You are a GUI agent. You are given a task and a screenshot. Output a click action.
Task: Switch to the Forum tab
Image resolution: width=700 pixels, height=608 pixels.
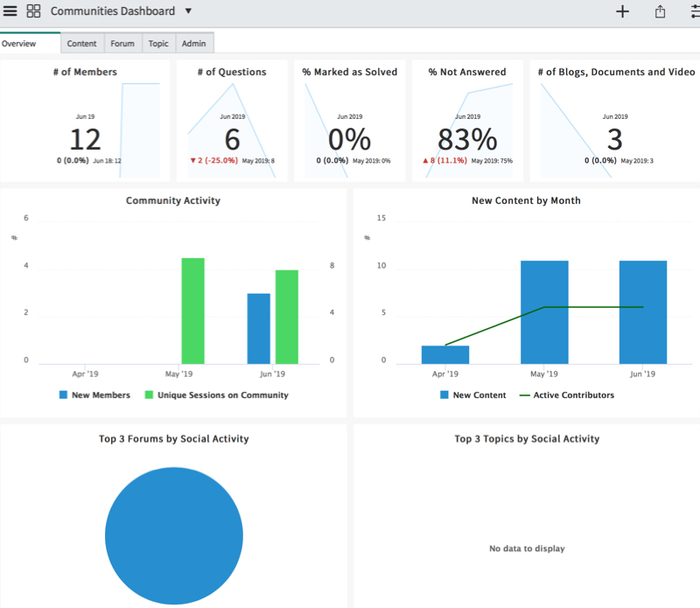pos(122,43)
